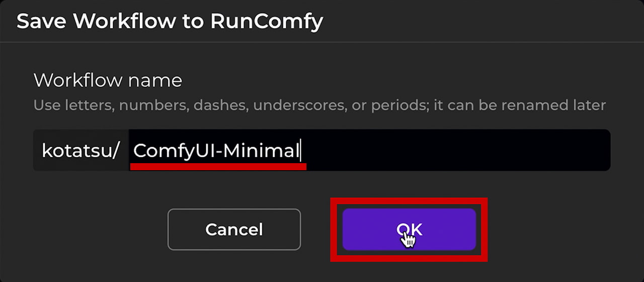Click the 'Save Workflow to RunComfy' title

(x=170, y=22)
